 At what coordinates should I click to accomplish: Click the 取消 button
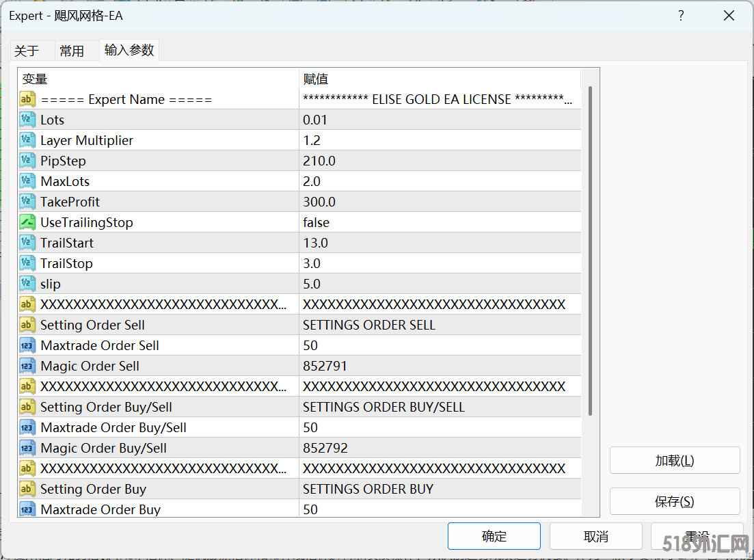pos(595,537)
